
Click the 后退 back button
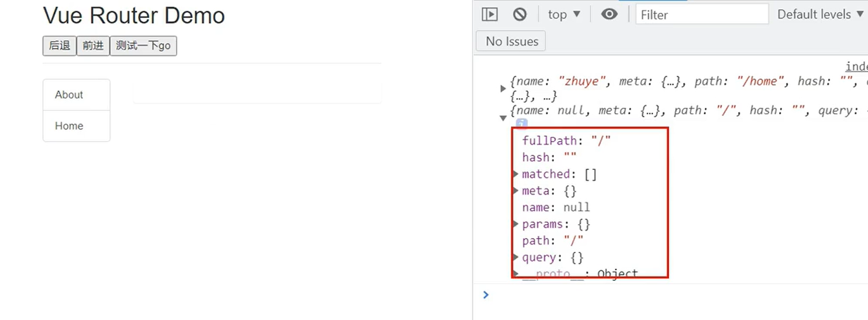(59, 46)
